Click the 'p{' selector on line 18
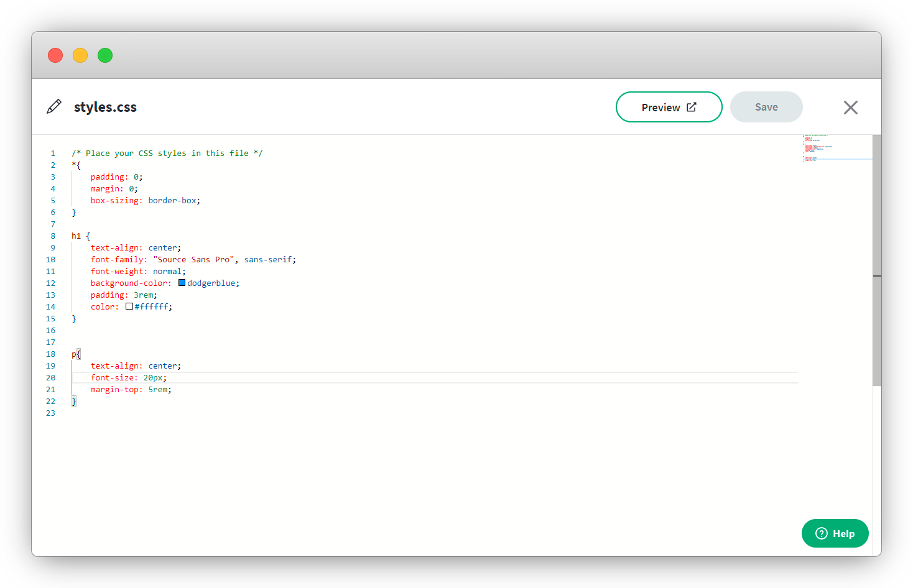 (x=76, y=354)
